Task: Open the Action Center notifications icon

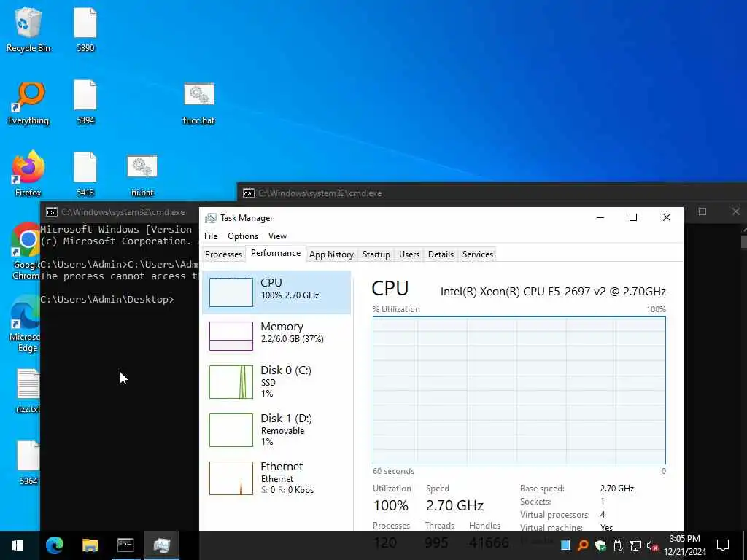Action: pos(723,545)
